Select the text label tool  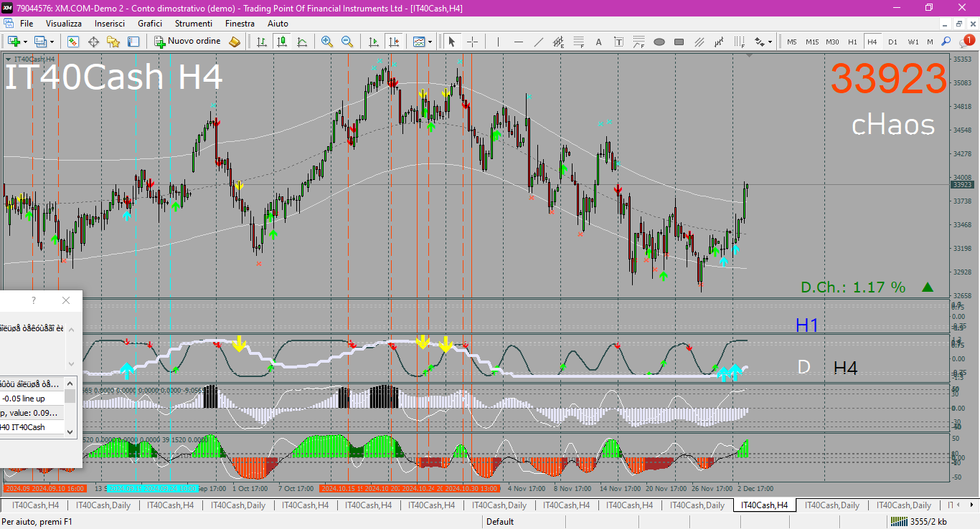(x=619, y=42)
